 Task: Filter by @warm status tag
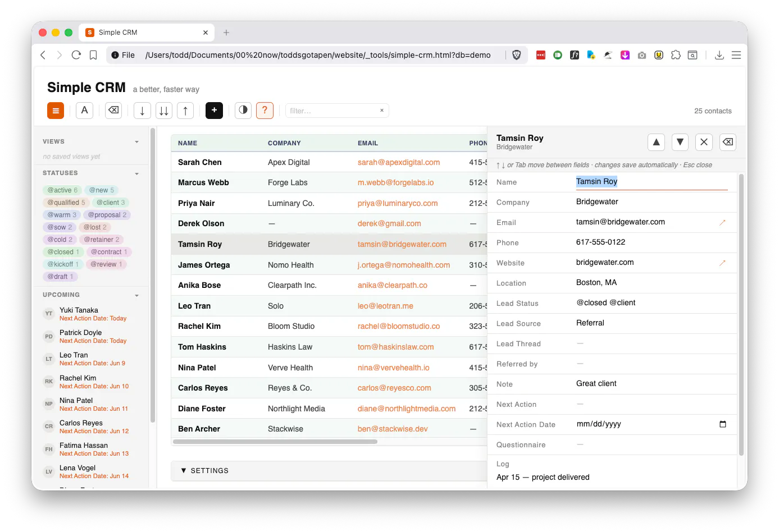click(x=61, y=215)
